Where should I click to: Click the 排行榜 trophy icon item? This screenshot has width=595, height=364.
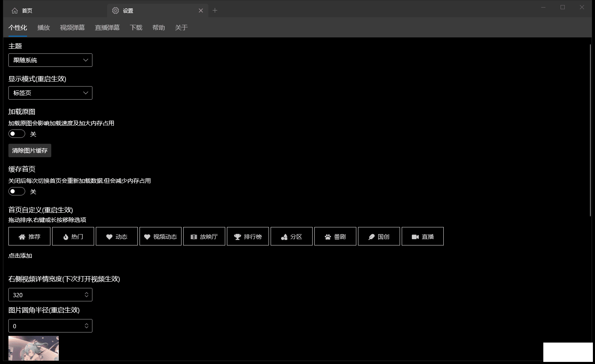tap(248, 236)
